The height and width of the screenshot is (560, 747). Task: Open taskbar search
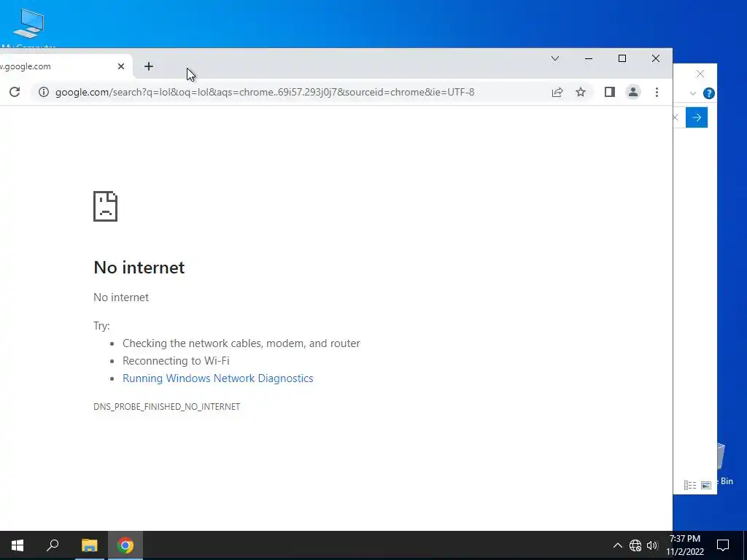53,545
